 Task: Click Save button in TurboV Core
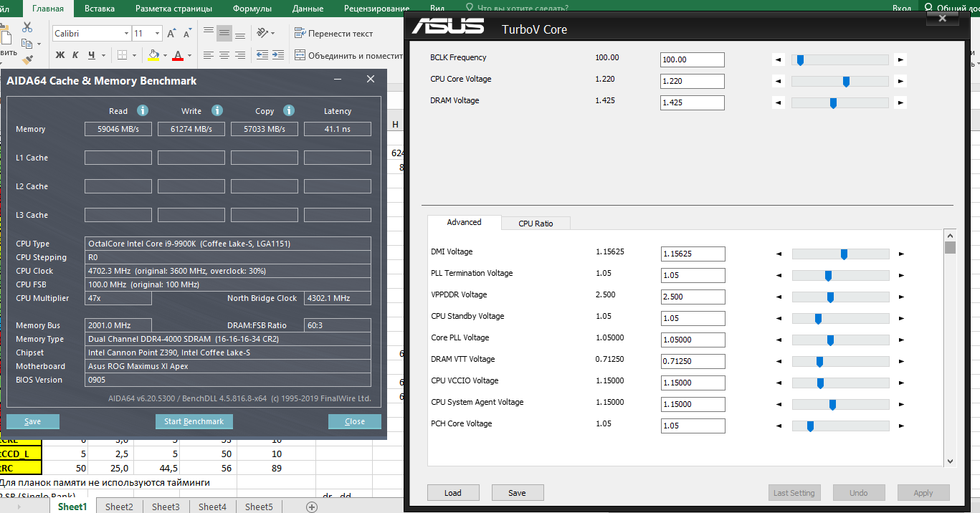click(518, 493)
